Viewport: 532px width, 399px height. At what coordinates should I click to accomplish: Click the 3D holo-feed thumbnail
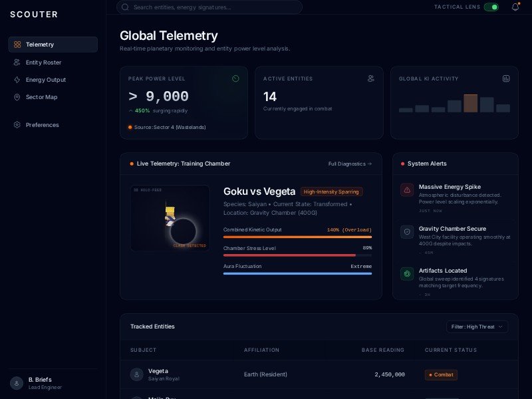170,218
